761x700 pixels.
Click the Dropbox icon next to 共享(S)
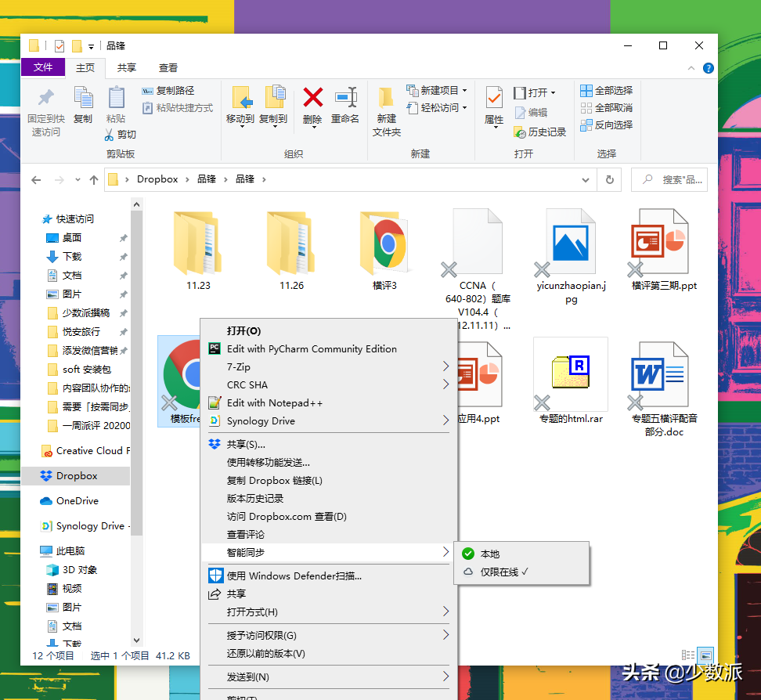coord(214,444)
